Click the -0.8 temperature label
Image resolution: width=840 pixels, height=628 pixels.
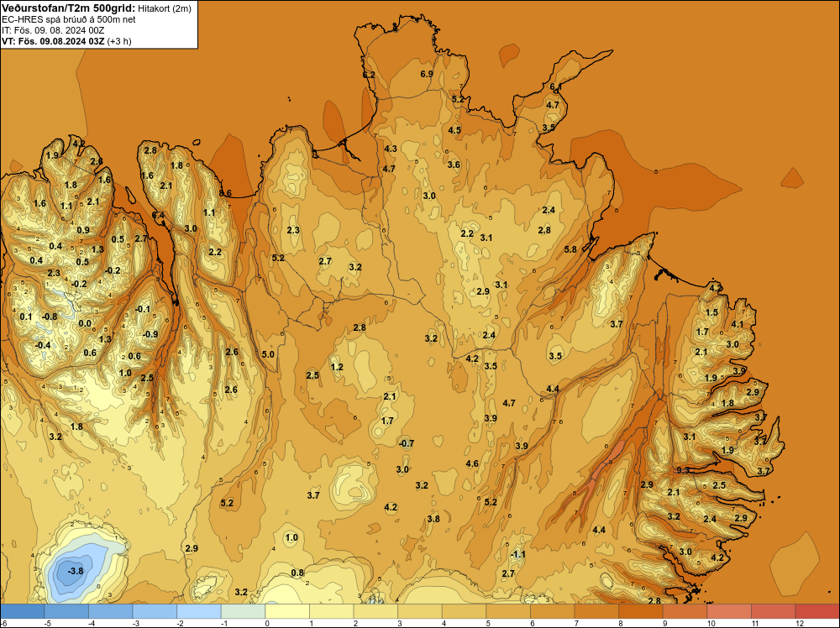coord(50,317)
